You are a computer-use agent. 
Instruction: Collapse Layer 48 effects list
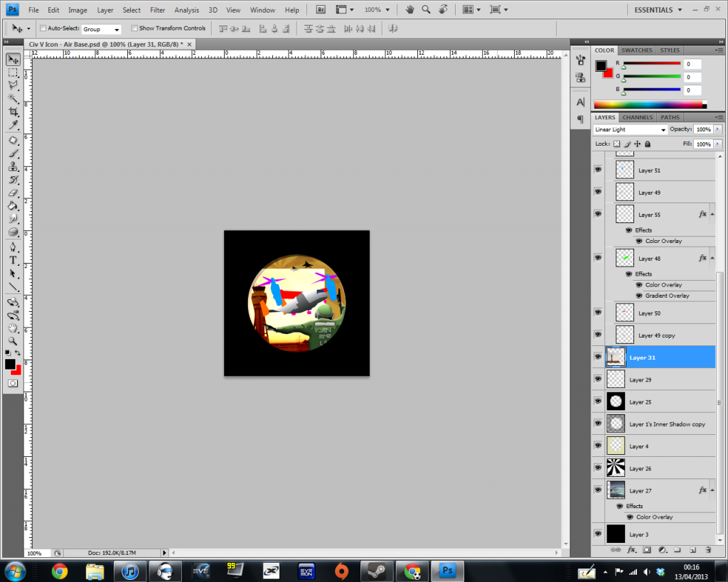click(712, 257)
